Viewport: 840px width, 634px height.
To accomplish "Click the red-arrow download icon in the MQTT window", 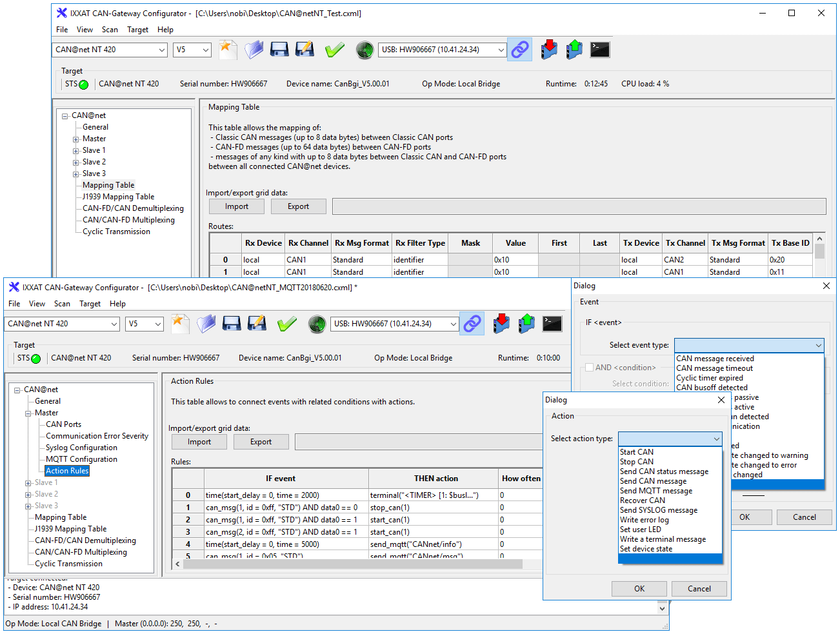I will 501,323.
